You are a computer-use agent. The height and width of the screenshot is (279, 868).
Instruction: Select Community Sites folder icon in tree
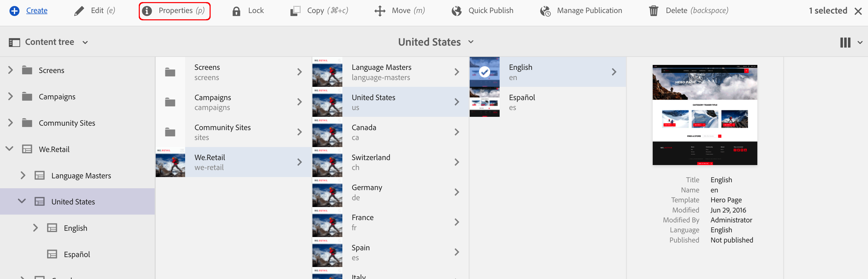[x=27, y=123]
